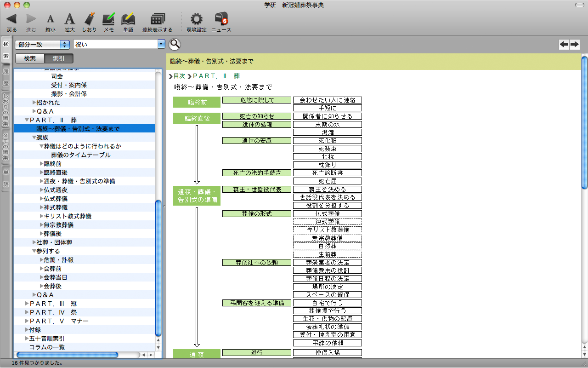This screenshot has width=588, height=368.
Task: Open the ニュース mailbox icon
Action: click(x=221, y=19)
